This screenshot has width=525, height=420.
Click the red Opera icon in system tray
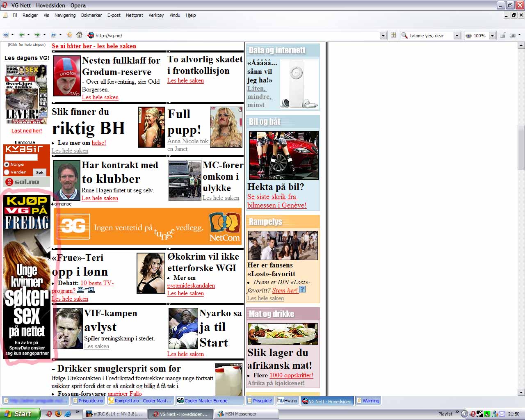coord(473,414)
